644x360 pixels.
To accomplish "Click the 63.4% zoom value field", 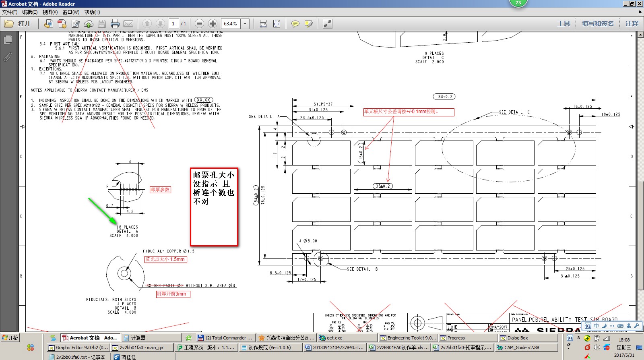I will (x=231, y=24).
